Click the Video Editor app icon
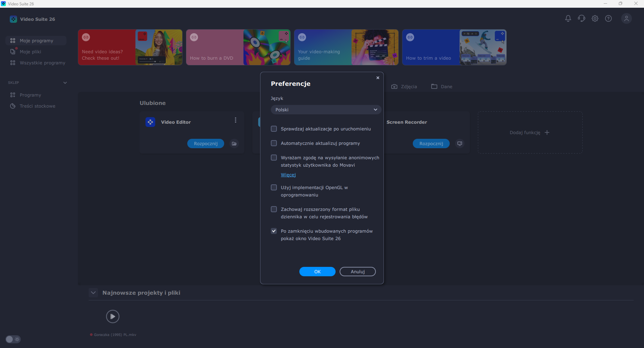The image size is (644, 348). pyautogui.click(x=150, y=122)
